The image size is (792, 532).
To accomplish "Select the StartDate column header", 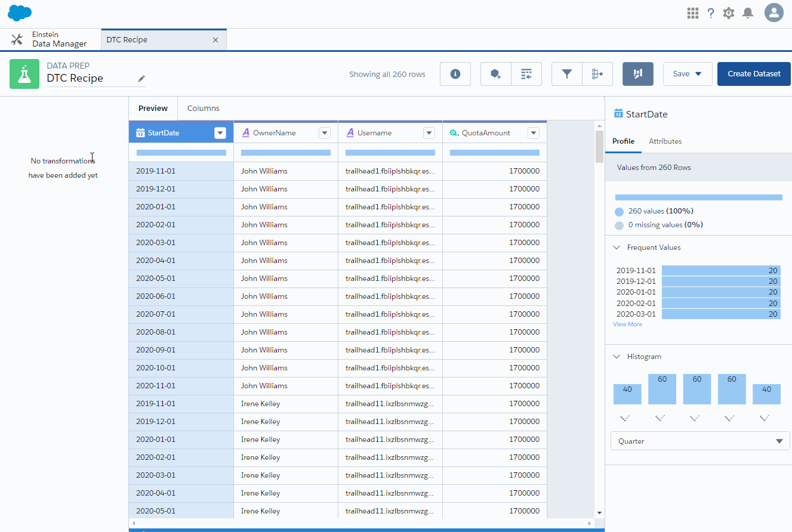I will (181, 132).
